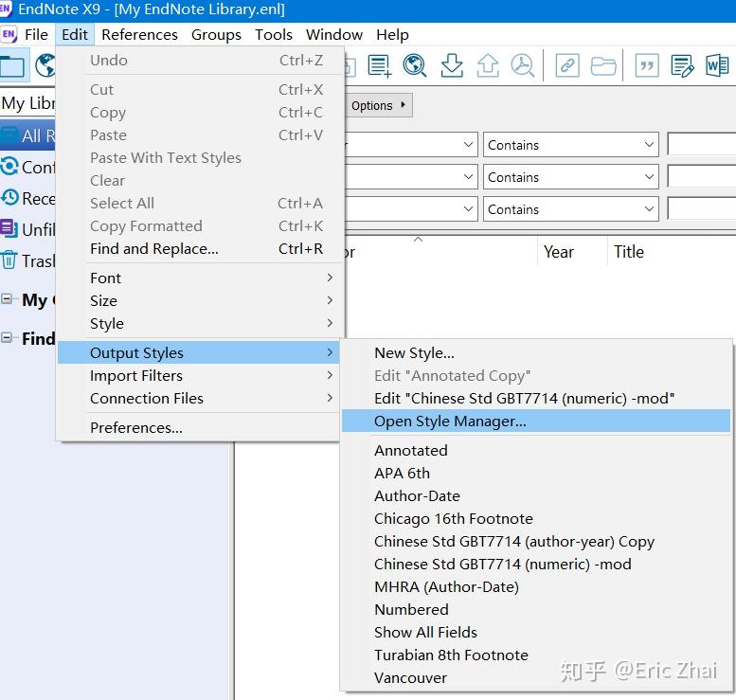Expand the Connection Files submenu
This screenshot has width=736, height=700.
tap(201, 398)
